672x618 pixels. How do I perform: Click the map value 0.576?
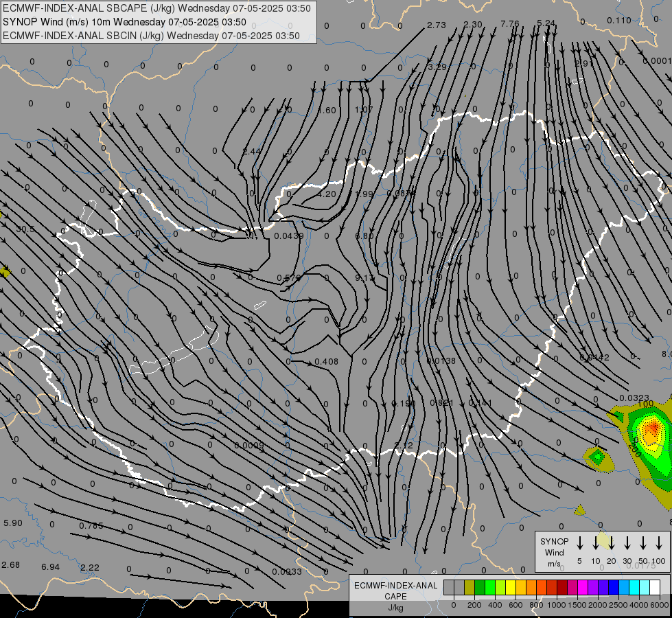[x=289, y=277]
